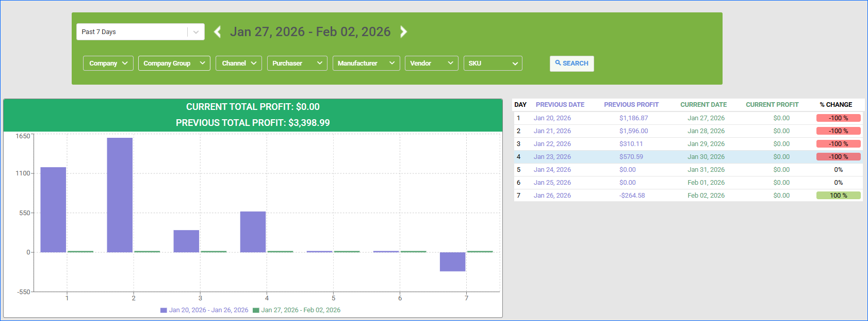Click the tallest purple bar for day 2
Image resolution: width=868 pixels, height=321 pixels.
click(120, 195)
